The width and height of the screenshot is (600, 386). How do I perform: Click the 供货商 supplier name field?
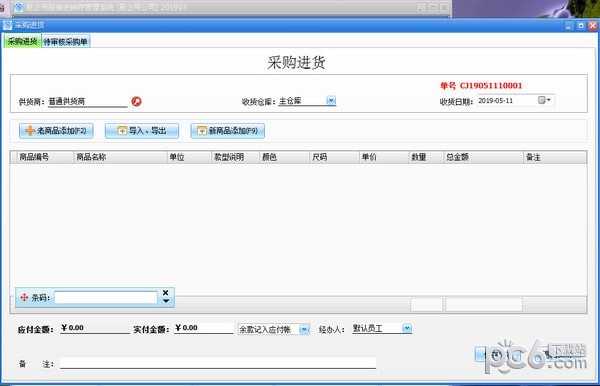(x=88, y=102)
